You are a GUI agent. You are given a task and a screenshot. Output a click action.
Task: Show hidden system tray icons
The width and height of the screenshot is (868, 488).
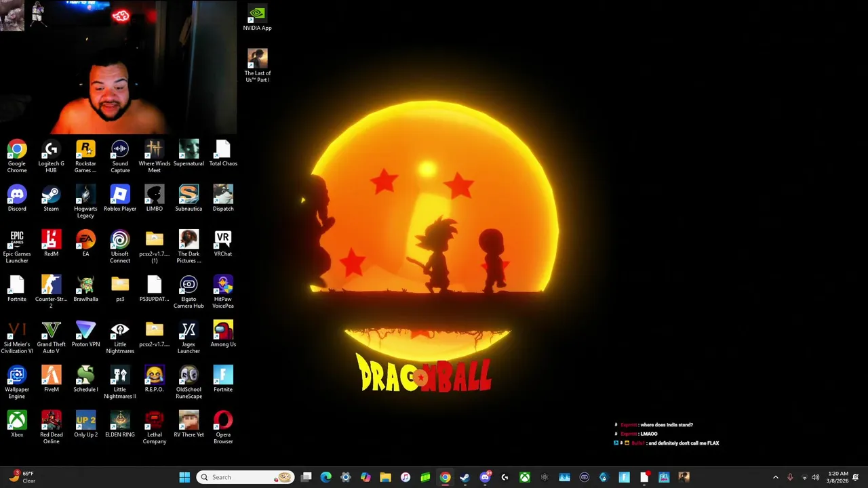pyautogui.click(x=776, y=477)
